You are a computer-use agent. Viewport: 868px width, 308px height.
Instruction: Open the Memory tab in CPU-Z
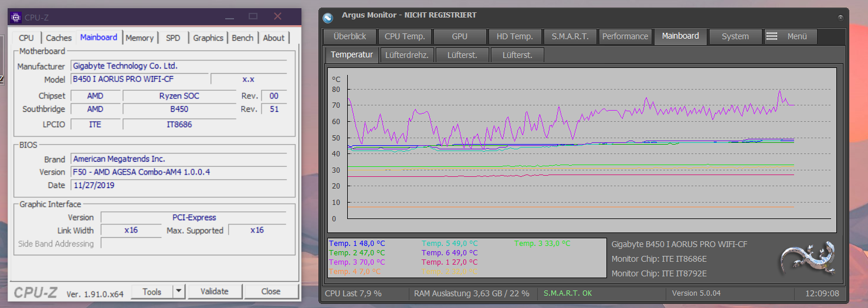coord(140,37)
